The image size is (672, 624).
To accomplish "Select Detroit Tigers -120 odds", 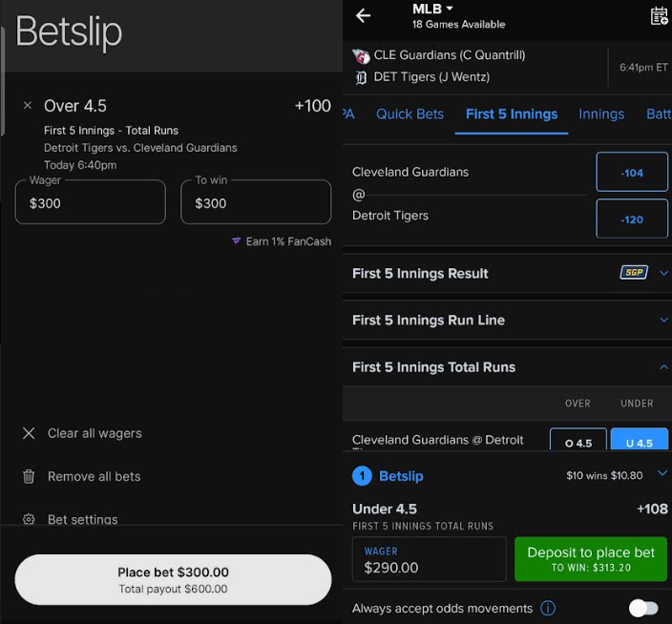I will point(632,218).
